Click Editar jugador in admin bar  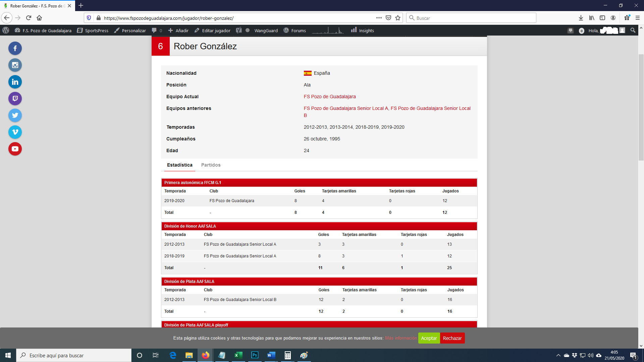tap(213, 31)
